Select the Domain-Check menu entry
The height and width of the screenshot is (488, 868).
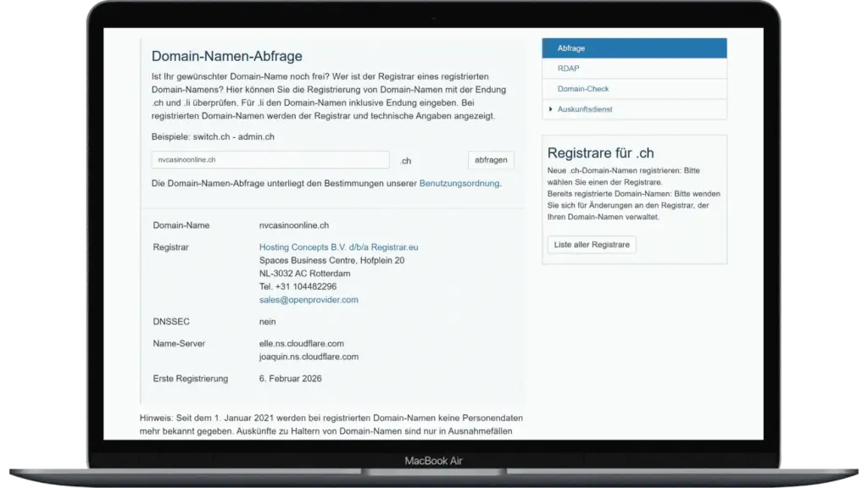point(634,88)
